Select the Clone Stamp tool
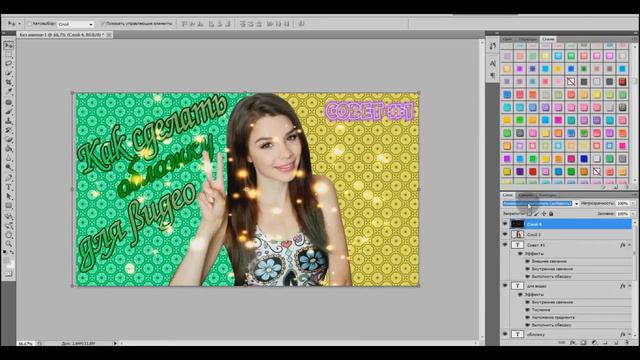This screenshot has width=640, height=360. point(9,121)
